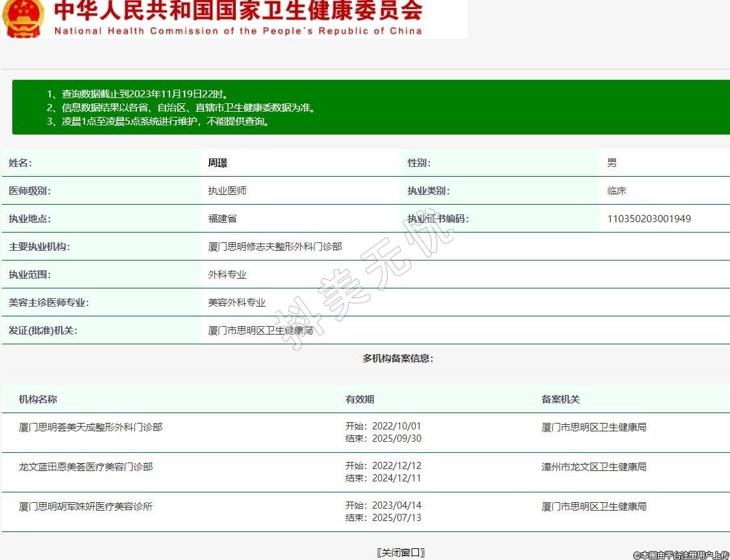Click main institution 厦门思明修志夫整形外科门诊部
Screen dimensions: 730x560
(x=275, y=247)
